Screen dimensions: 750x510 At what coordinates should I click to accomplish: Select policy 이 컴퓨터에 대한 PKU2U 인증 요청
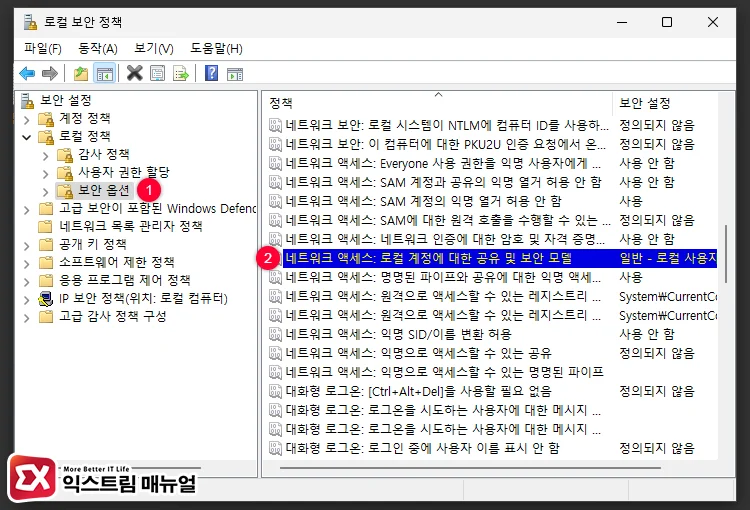click(x=493, y=144)
